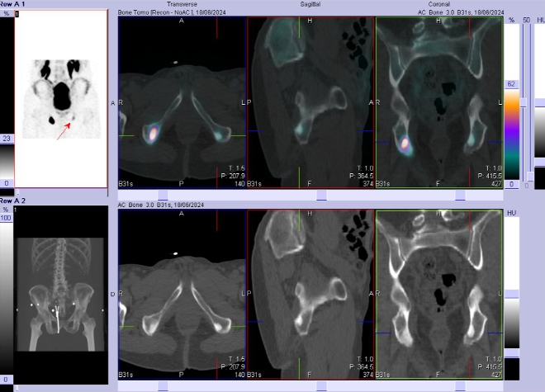The image size is (545, 392).
Task: Click slice slider thumb under CT sagittal view
Action: point(321,385)
